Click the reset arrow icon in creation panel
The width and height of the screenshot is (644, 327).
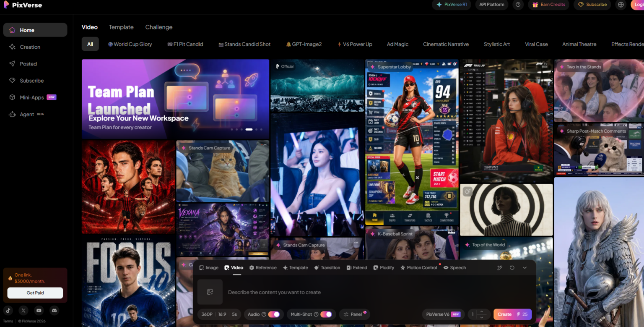[512, 267]
